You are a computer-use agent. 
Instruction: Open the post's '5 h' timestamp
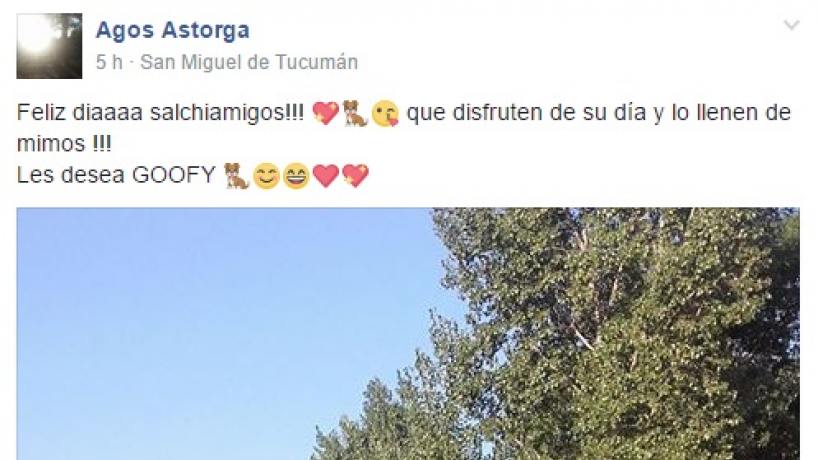[109, 62]
